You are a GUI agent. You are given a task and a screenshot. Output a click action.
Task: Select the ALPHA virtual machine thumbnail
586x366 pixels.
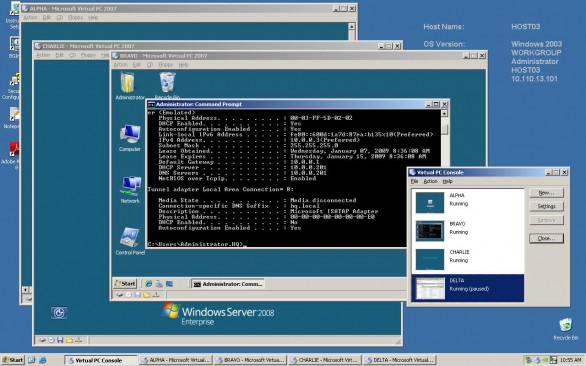tap(430, 203)
